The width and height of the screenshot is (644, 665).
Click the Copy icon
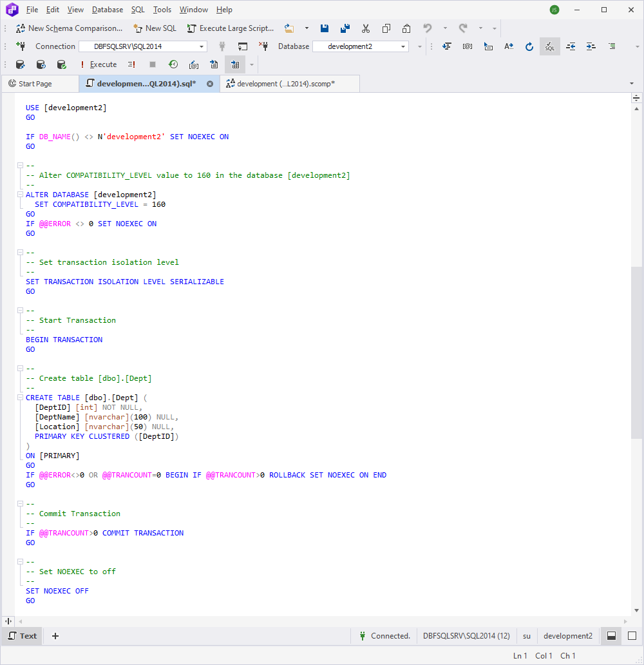click(386, 28)
